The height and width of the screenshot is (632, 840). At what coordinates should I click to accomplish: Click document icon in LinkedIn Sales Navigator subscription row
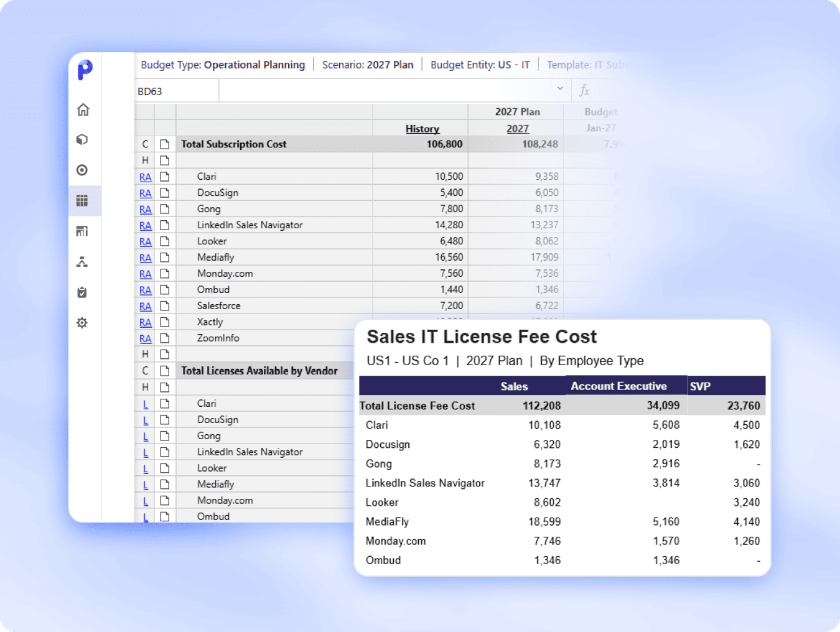click(x=165, y=225)
